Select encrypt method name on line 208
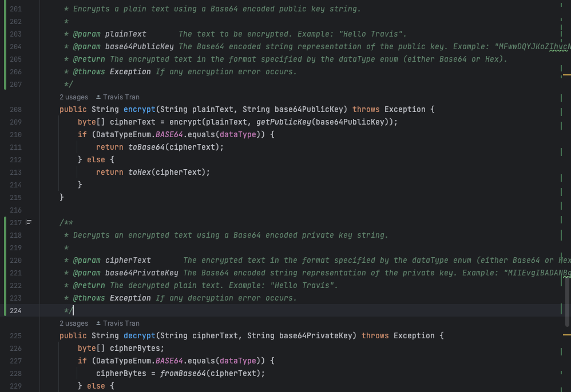Viewport: 571px width, 392px height. (x=139, y=109)
